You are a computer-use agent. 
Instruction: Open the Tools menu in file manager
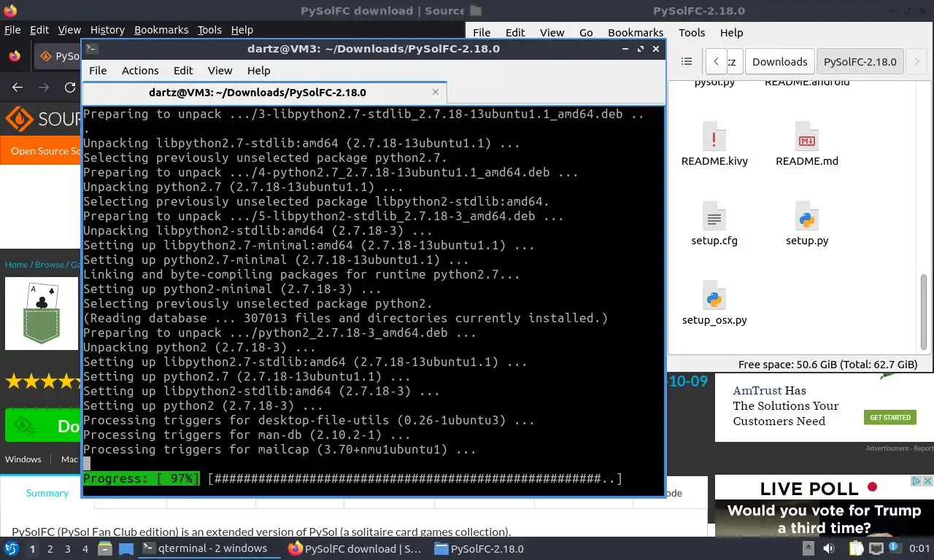click(x=692, y=32)
